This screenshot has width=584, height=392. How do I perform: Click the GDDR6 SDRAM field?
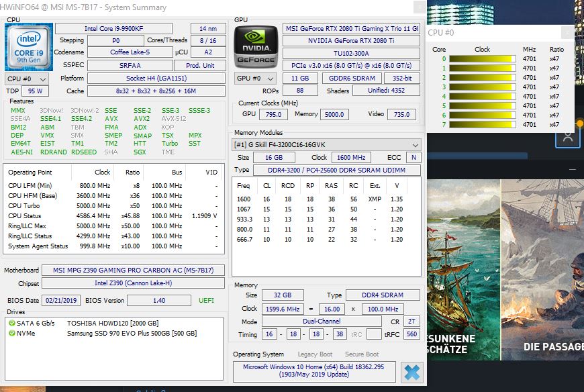coord(352,78)
